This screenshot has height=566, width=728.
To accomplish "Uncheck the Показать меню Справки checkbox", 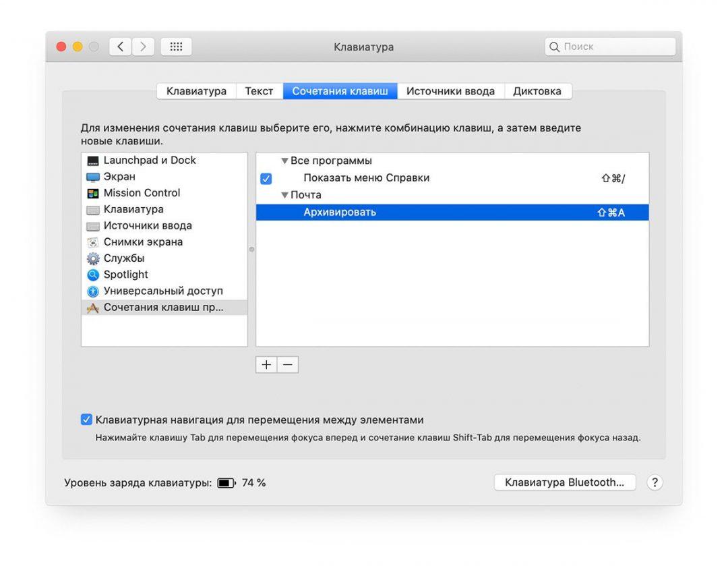I will tap(266, 179).
